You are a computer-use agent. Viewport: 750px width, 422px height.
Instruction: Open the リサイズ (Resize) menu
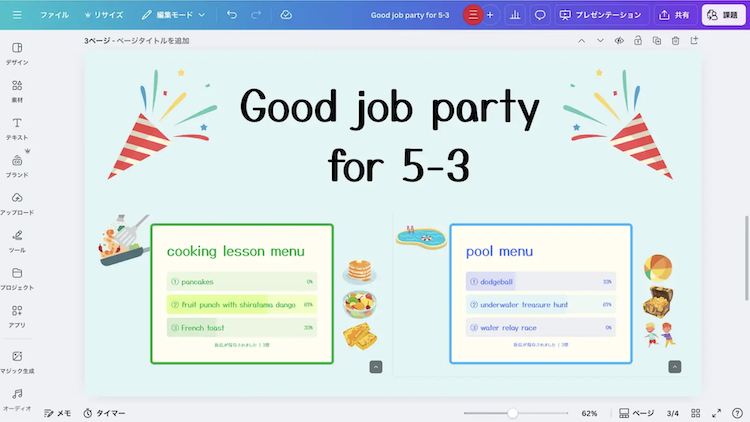(104, 15)
